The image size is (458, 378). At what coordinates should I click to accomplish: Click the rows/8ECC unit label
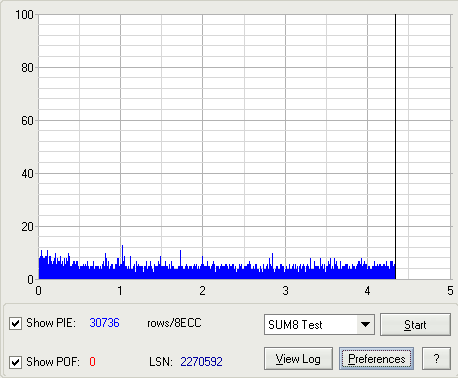[x=174, y=323]
